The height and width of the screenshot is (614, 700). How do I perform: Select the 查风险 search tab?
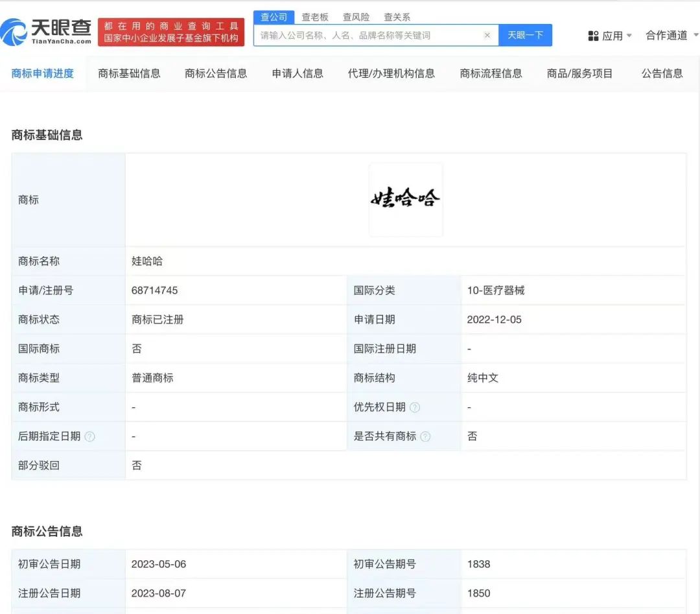pos(356,17)
